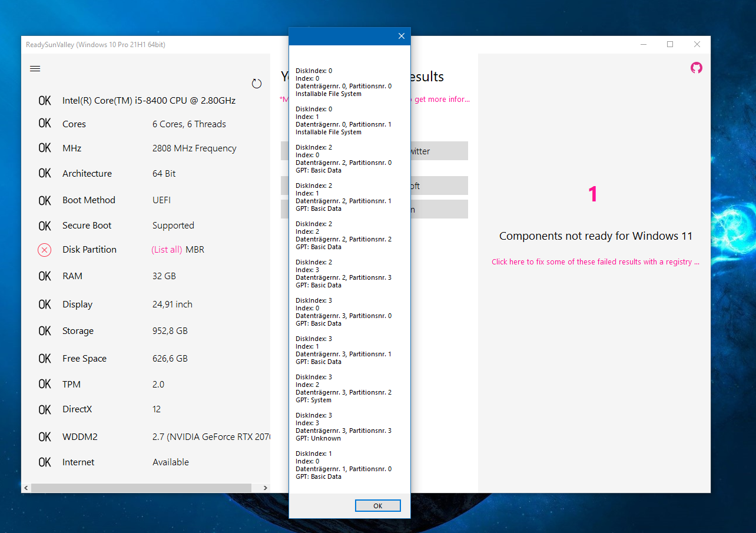Click the right scroll arrow below the checklist
Viewport: 756px width, 533px height.
[265, 488]
